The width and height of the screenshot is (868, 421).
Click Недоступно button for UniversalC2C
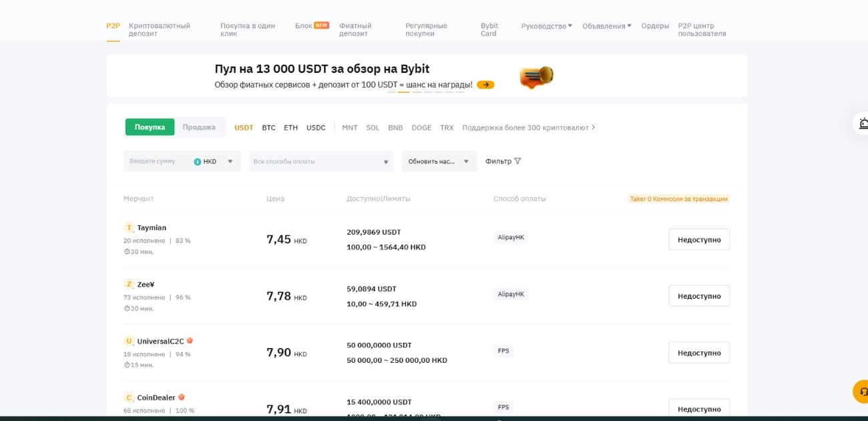coord(699,352)
